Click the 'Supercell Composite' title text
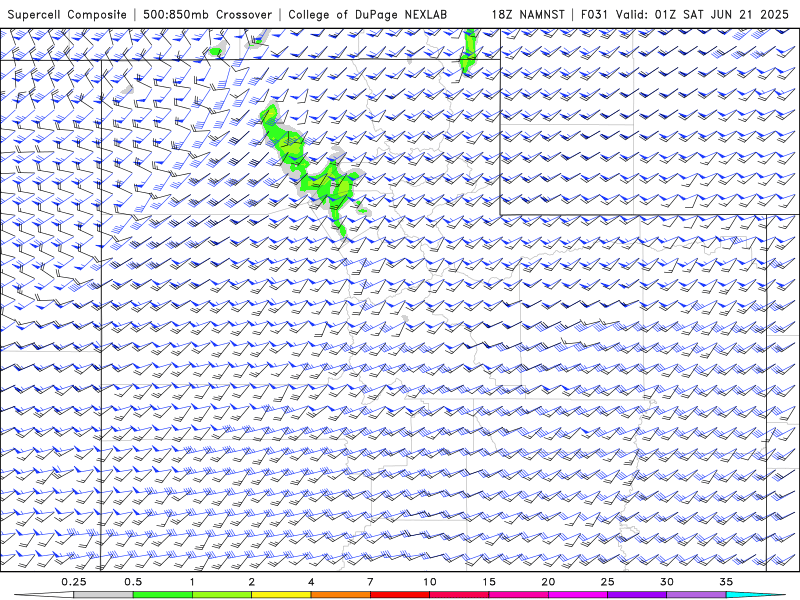Viewport: 800px width, 600px height. 67,14
